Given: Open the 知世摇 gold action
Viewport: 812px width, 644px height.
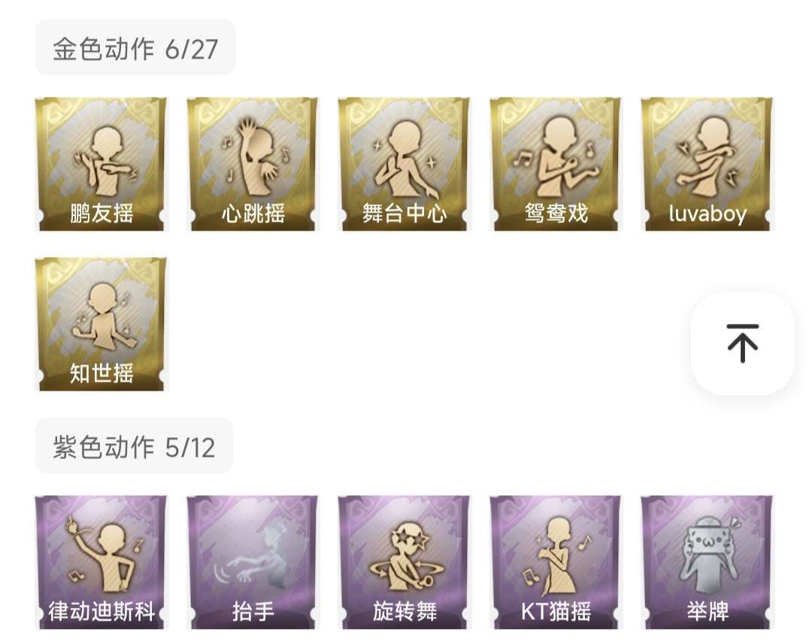Looking at the screenshot, I should point(101,324).
